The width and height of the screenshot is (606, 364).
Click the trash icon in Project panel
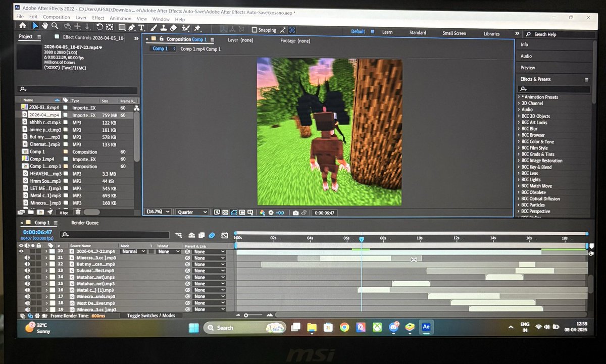tap(78, 212)
